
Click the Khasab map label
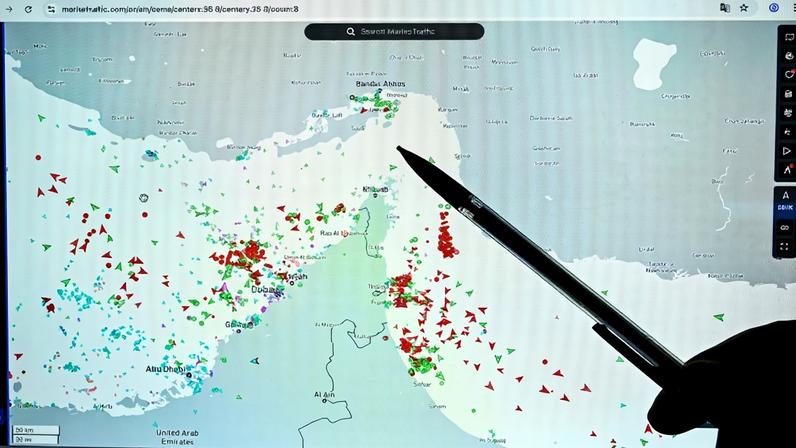point(376,189)
